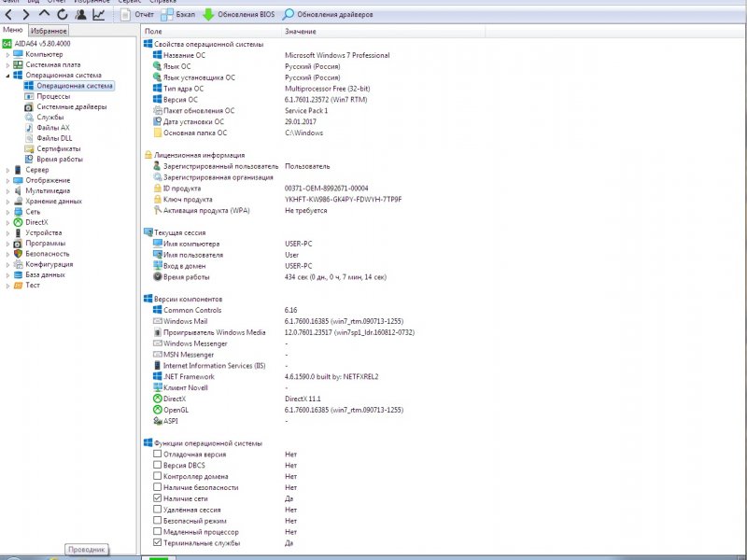747x560 pixels.
Task: Select the Название ОС row
Action: coord(271,55)
